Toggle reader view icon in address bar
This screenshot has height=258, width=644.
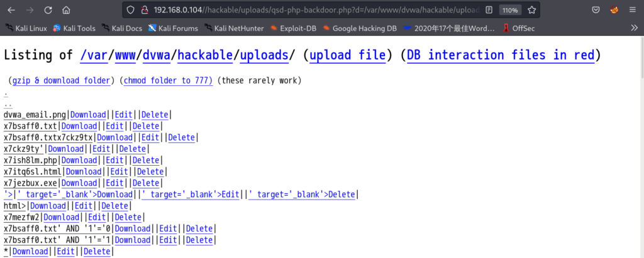click(x=488, y=10)
